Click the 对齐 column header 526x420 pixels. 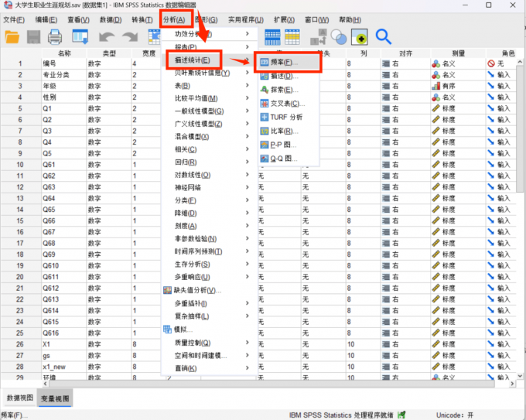(405, 53)
